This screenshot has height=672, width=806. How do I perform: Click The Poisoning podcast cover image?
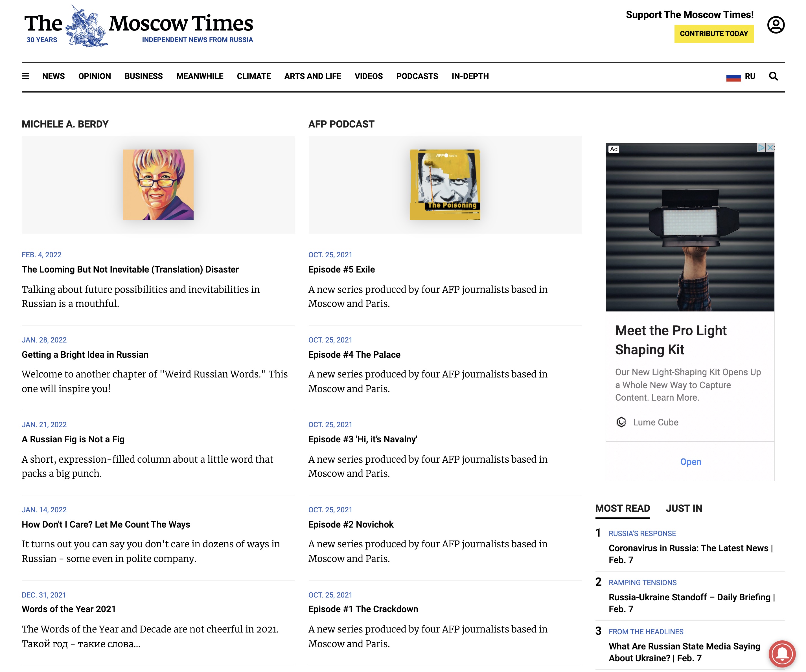coord(444,185)
